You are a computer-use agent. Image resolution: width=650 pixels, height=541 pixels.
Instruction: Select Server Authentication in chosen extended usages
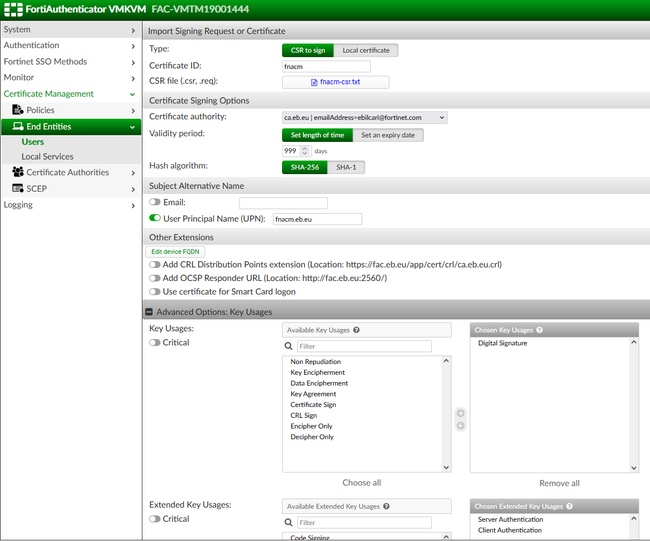coord(510,519)
